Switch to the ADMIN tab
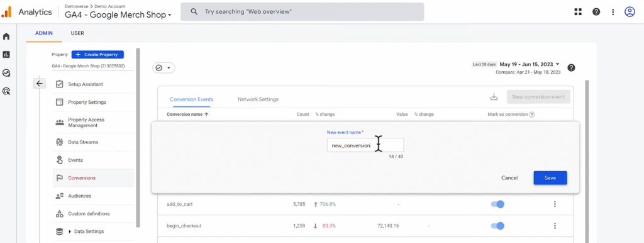644x243 pixels. [x=44, y=33]
